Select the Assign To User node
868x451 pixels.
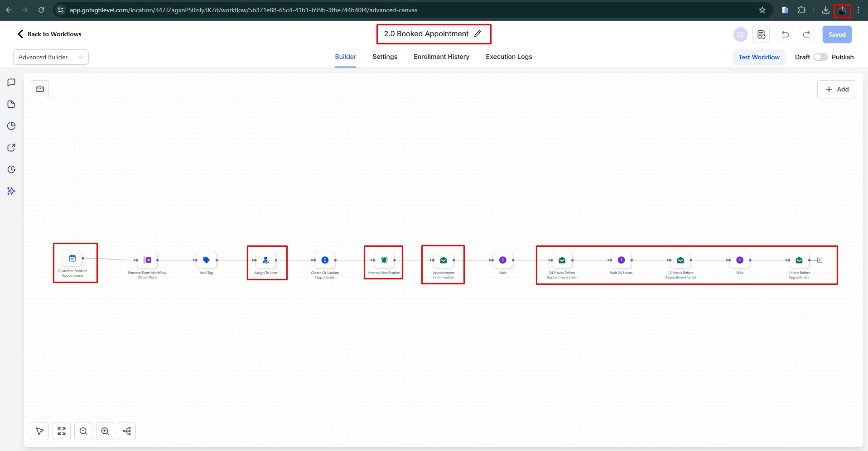point(266,260)
